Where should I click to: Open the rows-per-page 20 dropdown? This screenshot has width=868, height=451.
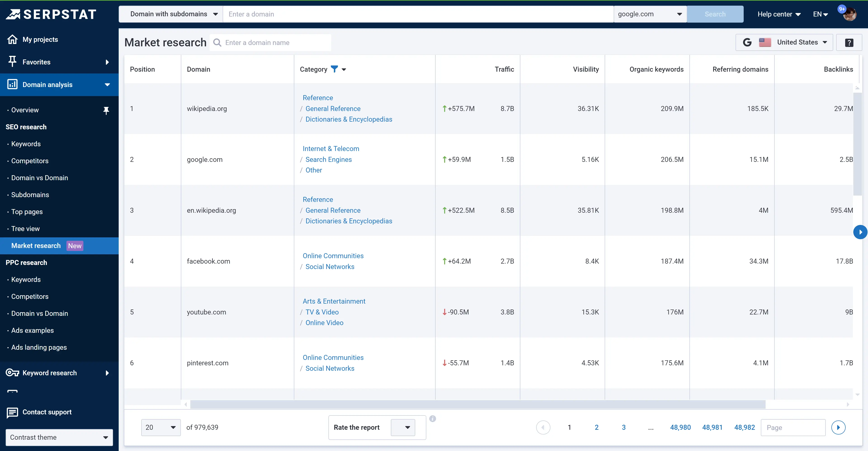(161, 427)
